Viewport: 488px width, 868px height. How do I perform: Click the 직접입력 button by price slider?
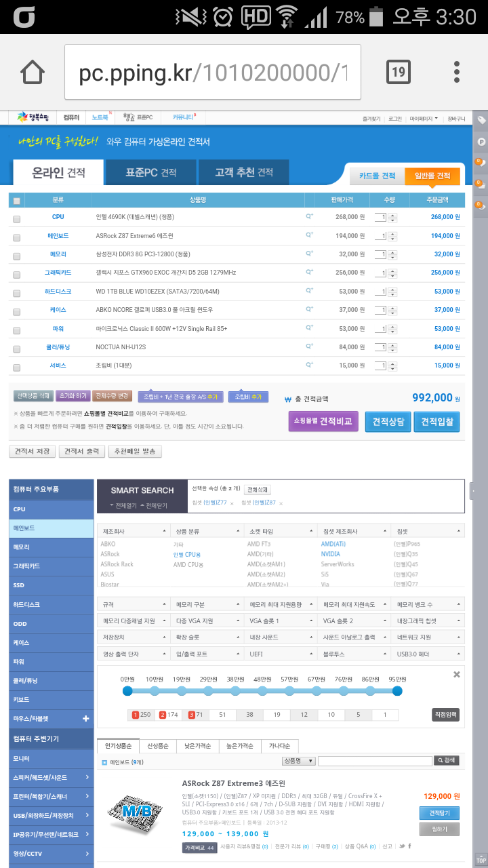[x=446, y=714]
